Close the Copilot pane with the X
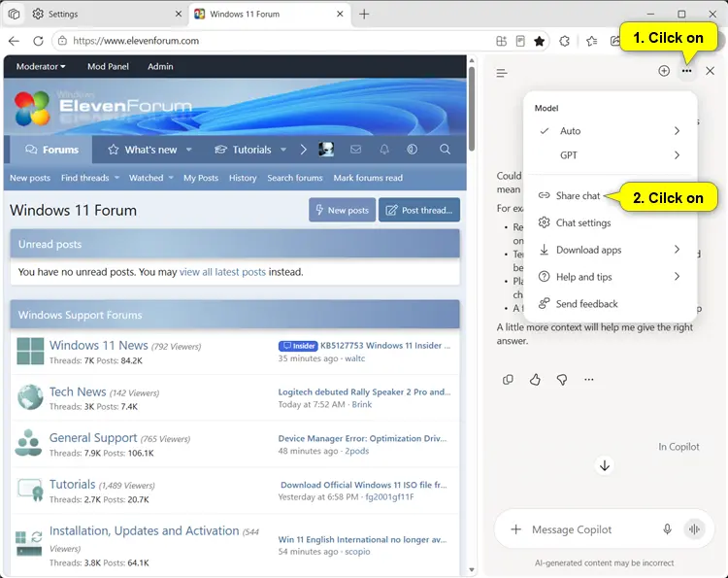This screenshot has height=578, width=728. 710,71
